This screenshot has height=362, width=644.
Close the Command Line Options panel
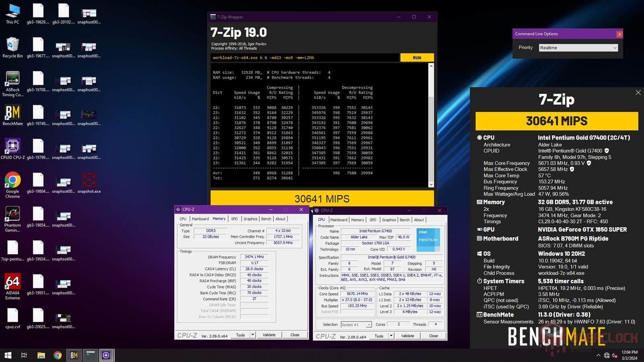619,34
